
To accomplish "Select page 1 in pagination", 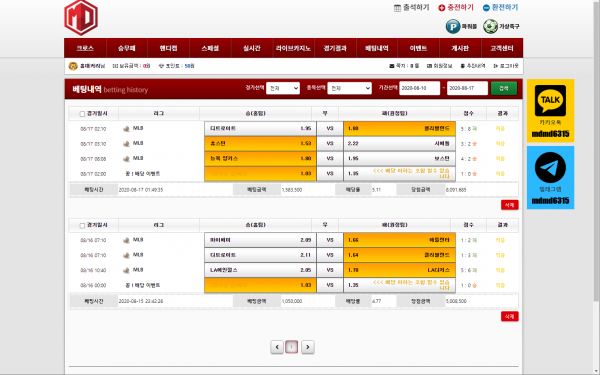I will pos(292,347).
